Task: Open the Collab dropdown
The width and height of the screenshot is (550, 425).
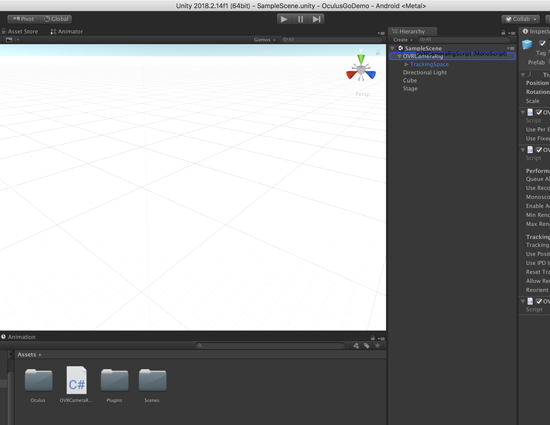Action: [x=520, y=19]
